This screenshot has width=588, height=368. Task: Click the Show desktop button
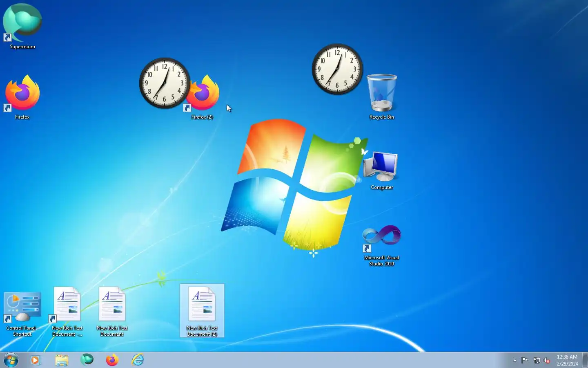point(585,360)
